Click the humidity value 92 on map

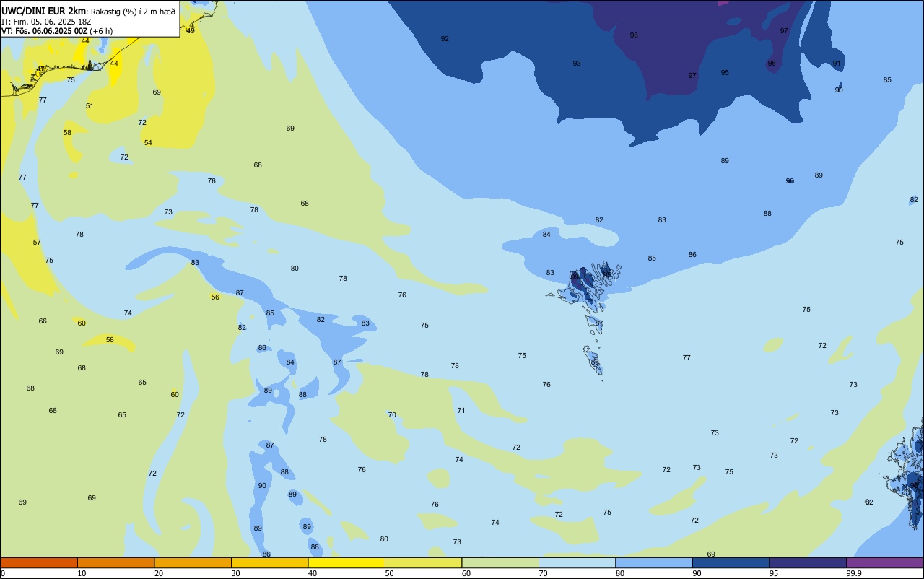[x=445, y=39]
